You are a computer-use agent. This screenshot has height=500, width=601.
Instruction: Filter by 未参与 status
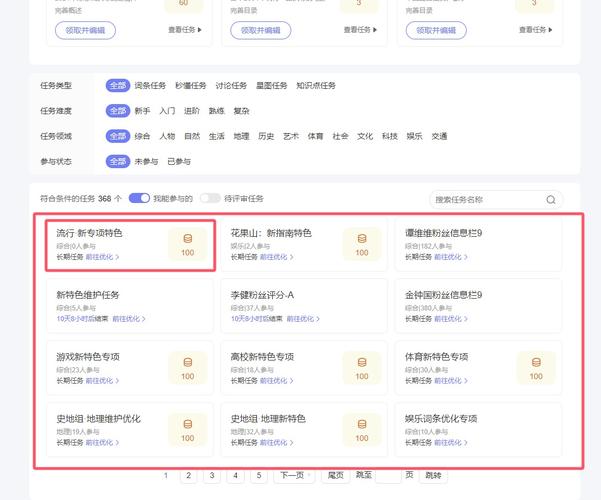146,161
